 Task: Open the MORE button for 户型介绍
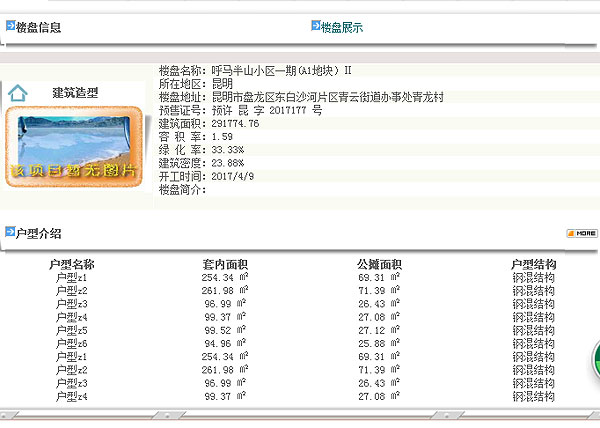click(582, 233)
